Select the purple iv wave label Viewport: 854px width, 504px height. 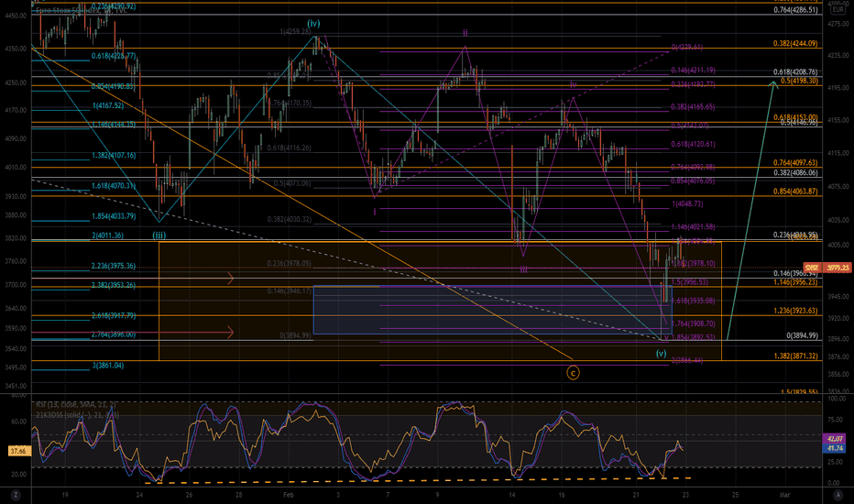point(573,84)
